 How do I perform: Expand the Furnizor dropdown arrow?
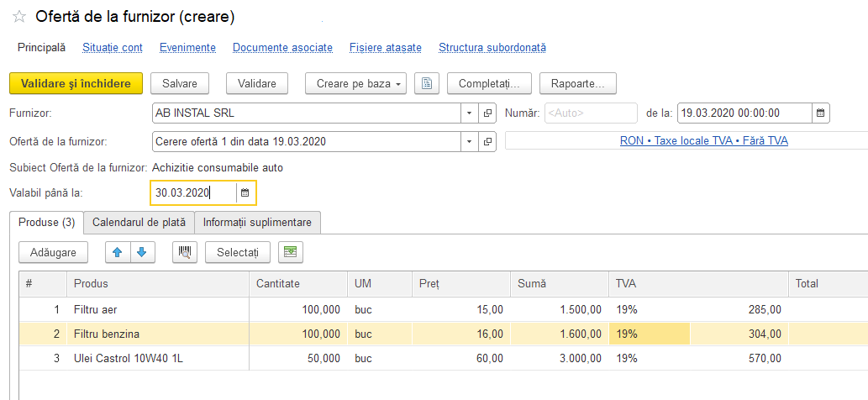(470, 113)
